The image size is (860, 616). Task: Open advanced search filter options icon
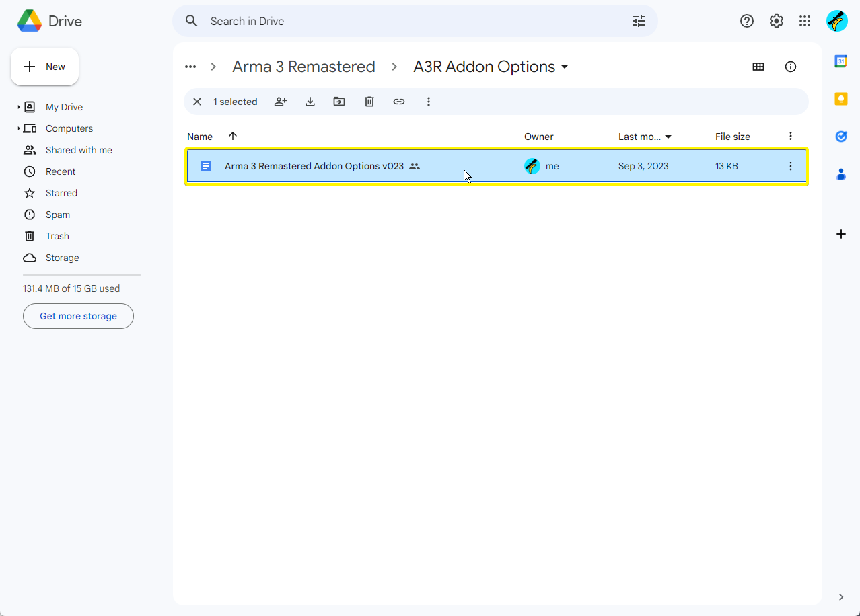coord(639,21)
